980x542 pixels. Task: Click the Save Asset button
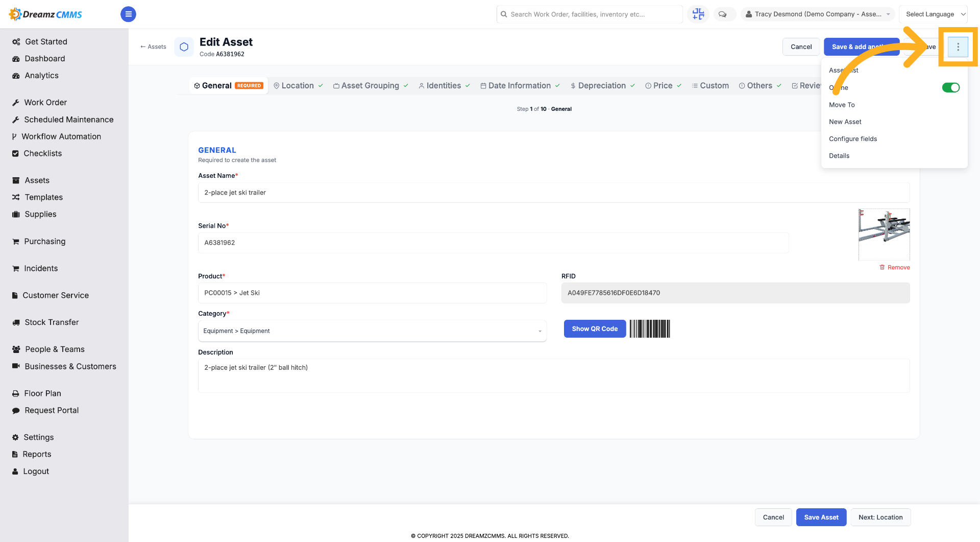pos(821,517)
